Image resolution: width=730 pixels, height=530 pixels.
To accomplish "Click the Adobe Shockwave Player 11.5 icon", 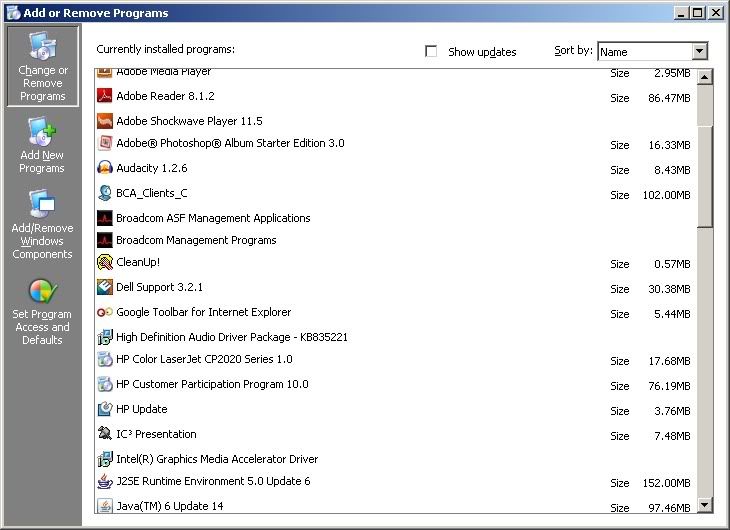I will [105, 121].
